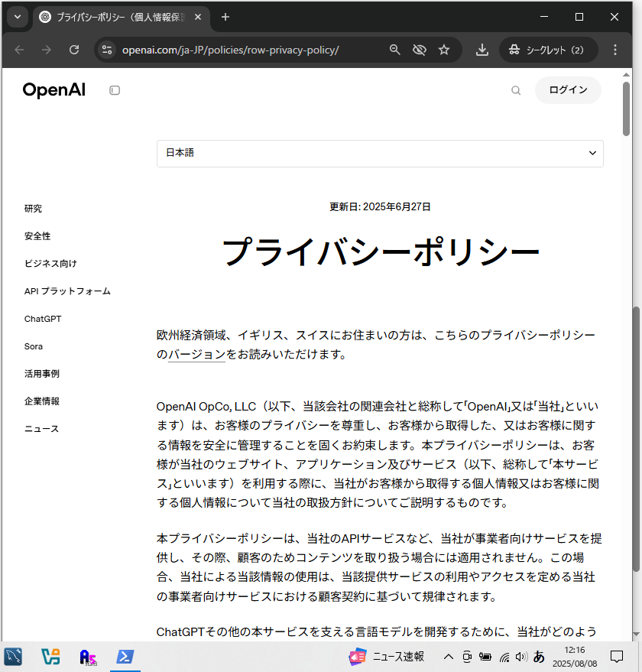
Task: Click the camera tray icon
Action: click(x=467, y=657)
